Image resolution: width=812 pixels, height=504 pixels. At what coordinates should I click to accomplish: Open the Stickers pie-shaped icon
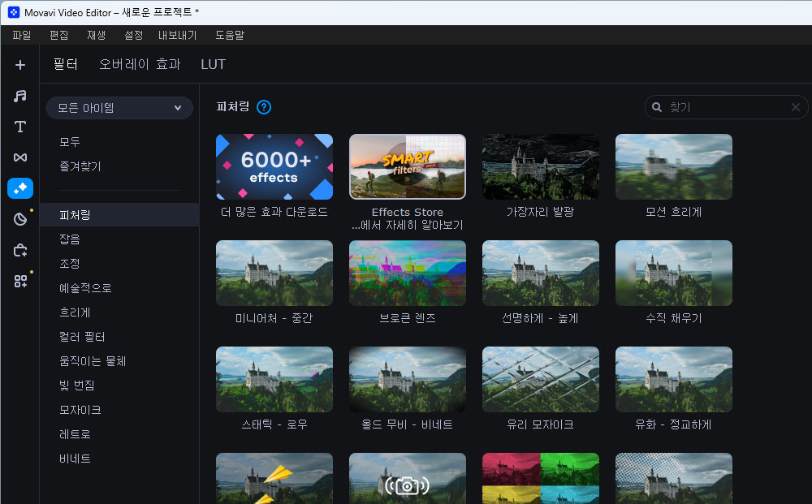[x=20, y=219]
